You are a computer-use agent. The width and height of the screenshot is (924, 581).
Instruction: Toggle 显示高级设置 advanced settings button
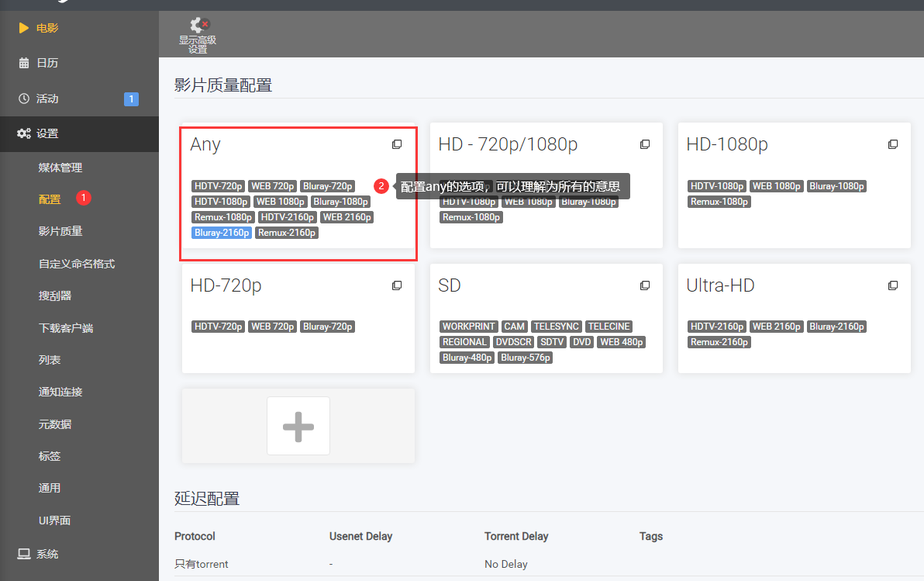[198, 36]
